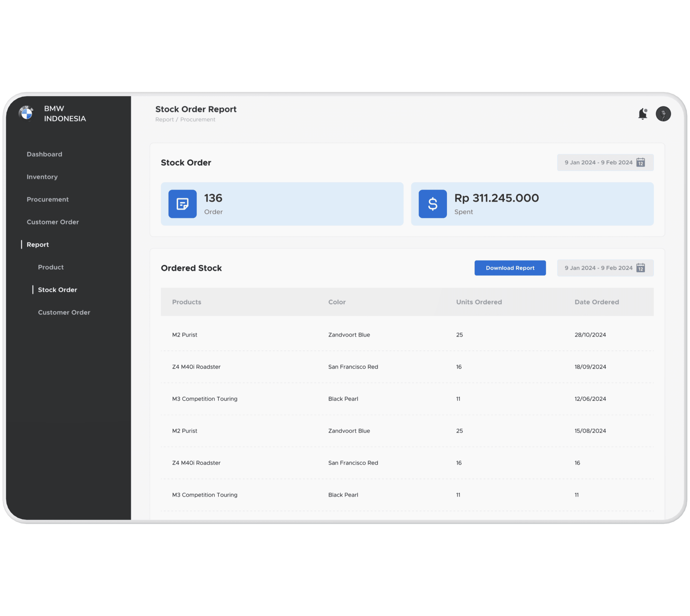This screenshot has width=690, height=616.
Task: Select Customer Order under Report submenu
Action: click(x=64, y=312)
